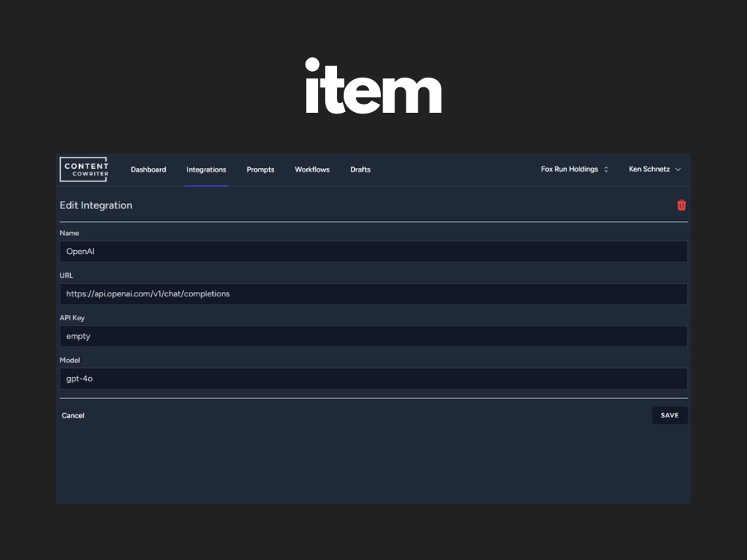Save the integration changes
Viewport: 747px width, 560px height.
pyautogui.click(x=669, y=415)
